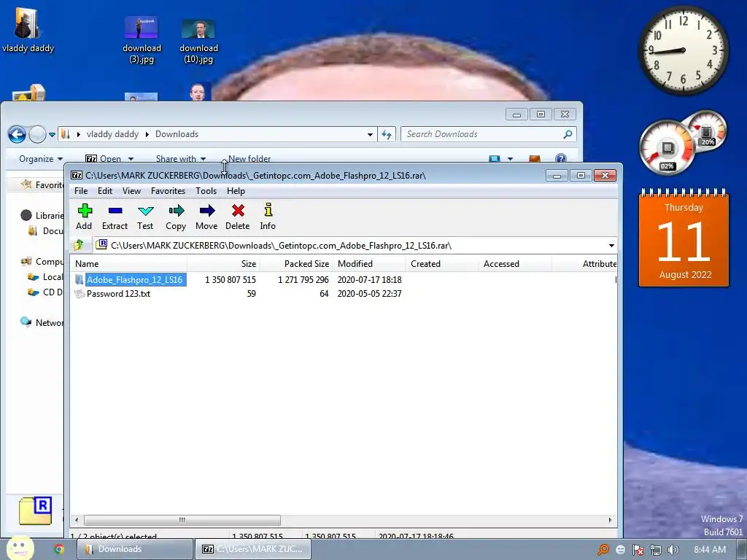Go up one folder level in 7-Zip
This screenshot has height=560, width=747.
tap(79, 245)
